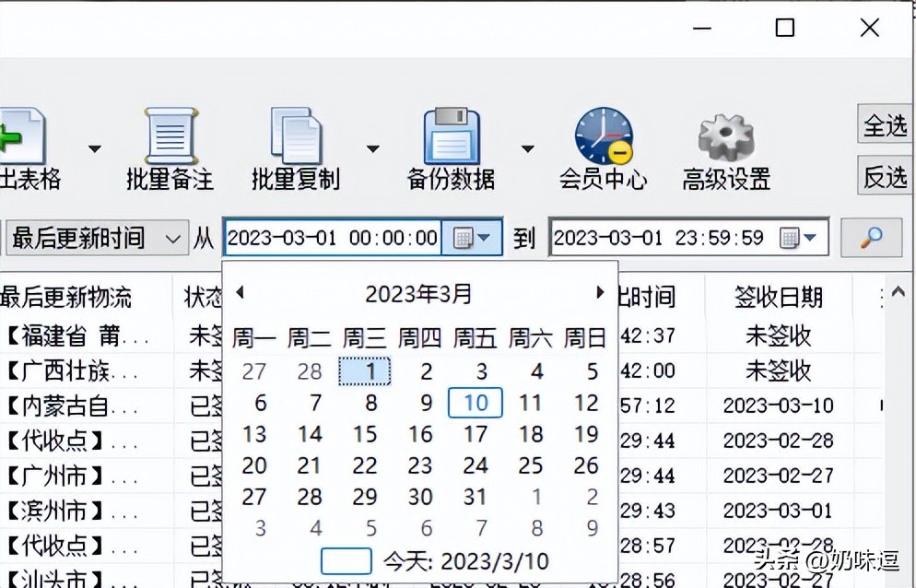
Task: Select March 10 in the calendar
Action: 476,403
